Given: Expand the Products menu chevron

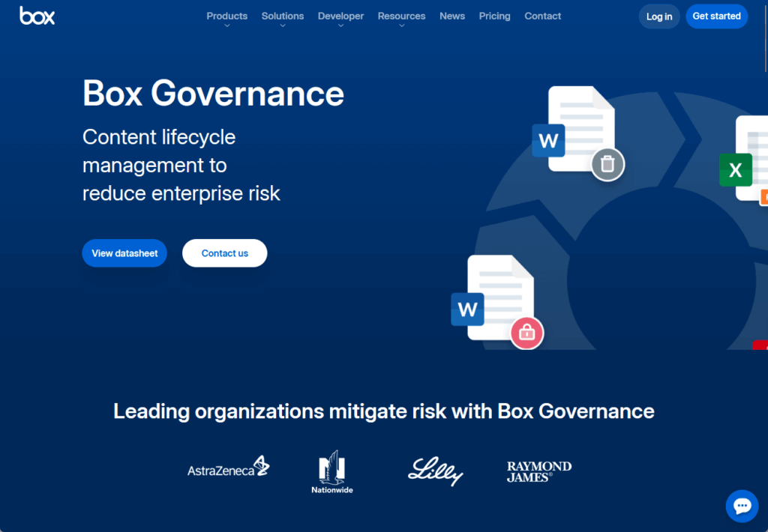Looking at the screenshot, I should click(226, 26).
